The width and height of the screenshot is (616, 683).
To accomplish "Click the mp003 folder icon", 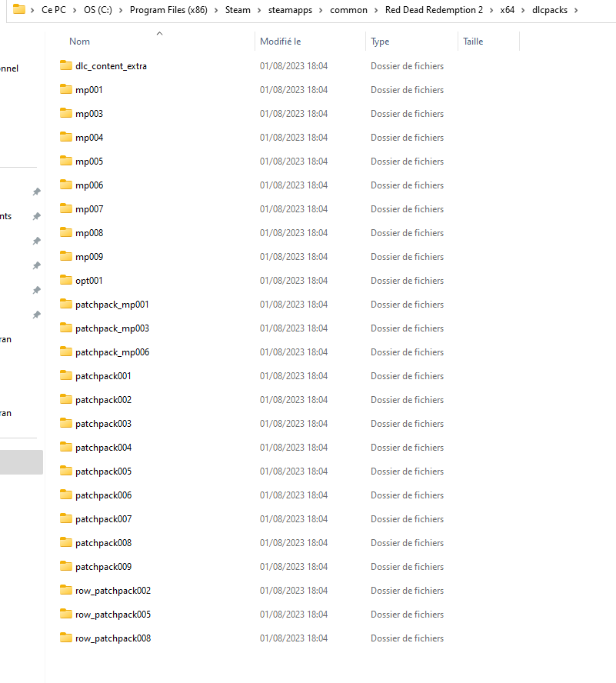I will pos(66,113).
